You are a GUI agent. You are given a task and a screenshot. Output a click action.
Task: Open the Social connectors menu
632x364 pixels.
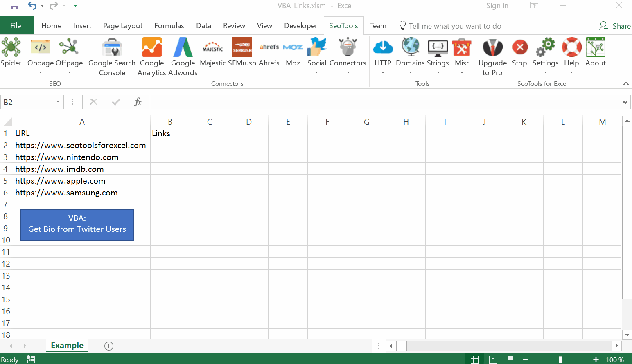point(317,56)
